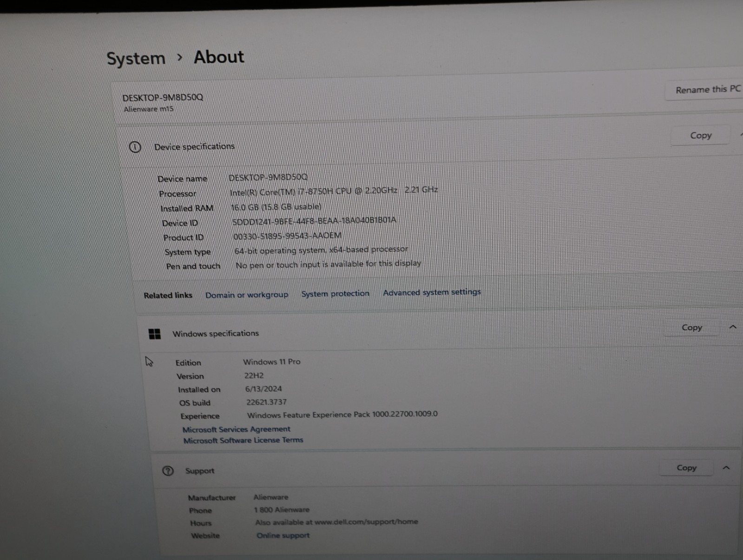
Task: Copy the Windows specifications
Action: [691, 327]
